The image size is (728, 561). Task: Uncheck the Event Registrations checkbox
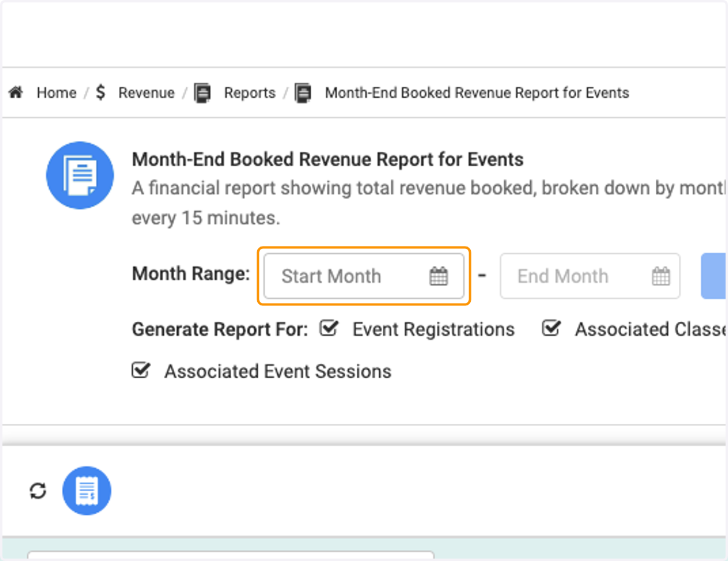[x=329, y=329]
